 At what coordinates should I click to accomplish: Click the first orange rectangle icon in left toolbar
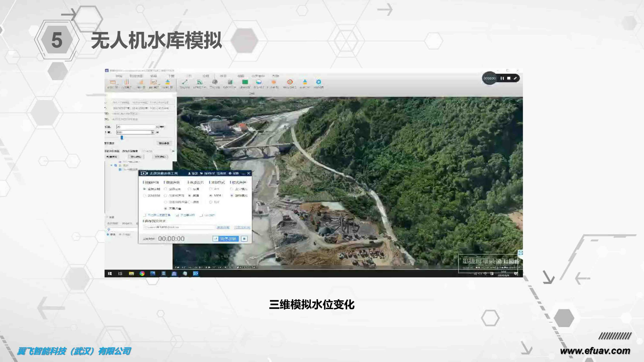(x=113, y=82)
